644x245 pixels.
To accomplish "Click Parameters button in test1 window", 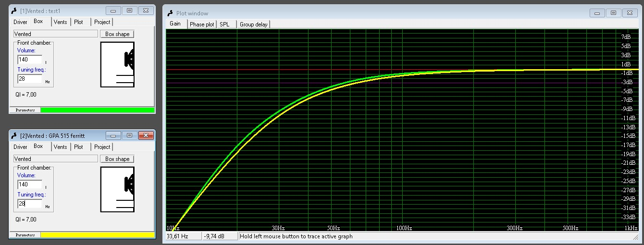I will (x=25, y=110).
